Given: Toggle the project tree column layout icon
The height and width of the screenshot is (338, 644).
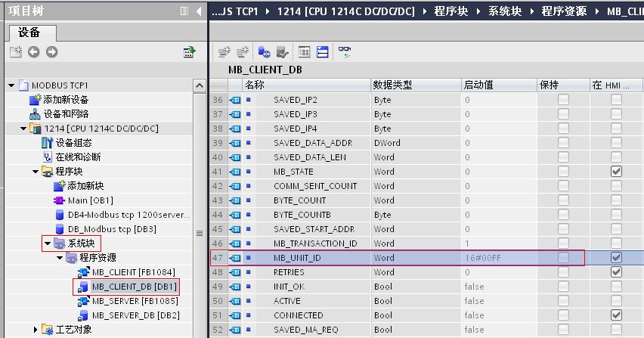Looking at the screenshot, I should (x=184, y=11).
